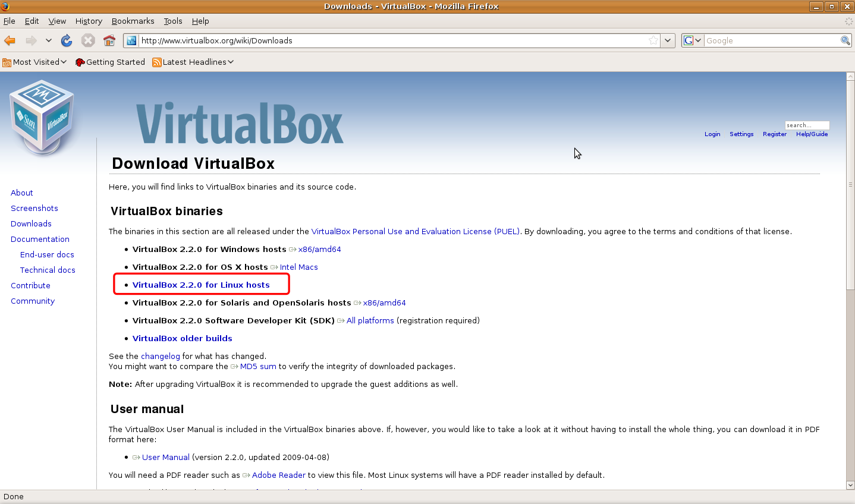The width and height of the screenshot is (855, 504).
Task: Click the greyed Forward arrow button
Action: pyautogui.click(x=31, y=40)
